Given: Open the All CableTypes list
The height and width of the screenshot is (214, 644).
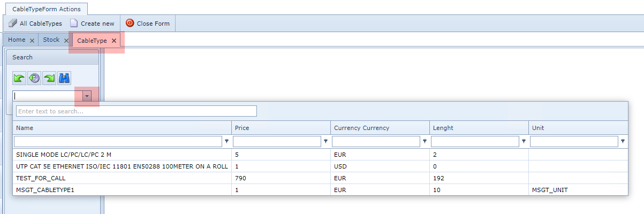Looking at the screenshot, I should pyautogui.click(x=35, y=24).
